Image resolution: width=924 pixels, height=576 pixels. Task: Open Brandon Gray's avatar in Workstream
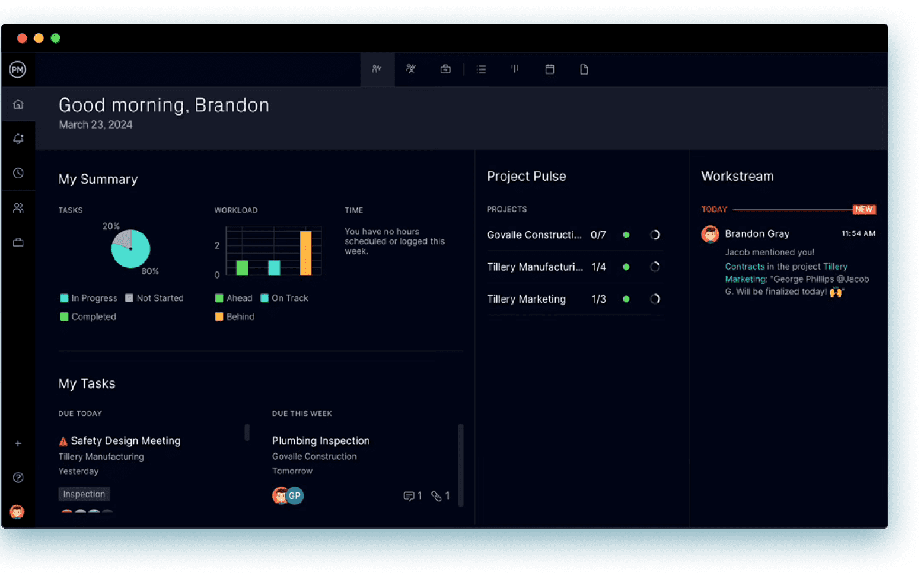710,233
